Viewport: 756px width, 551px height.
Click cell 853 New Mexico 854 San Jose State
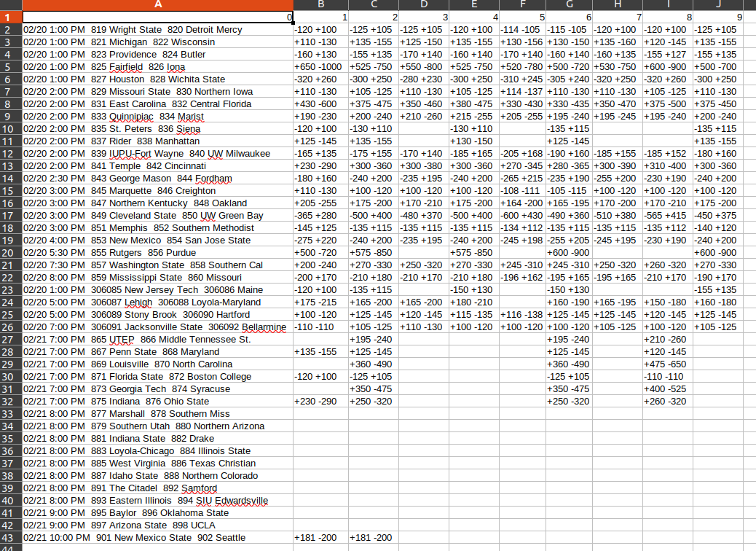(157, 241)
